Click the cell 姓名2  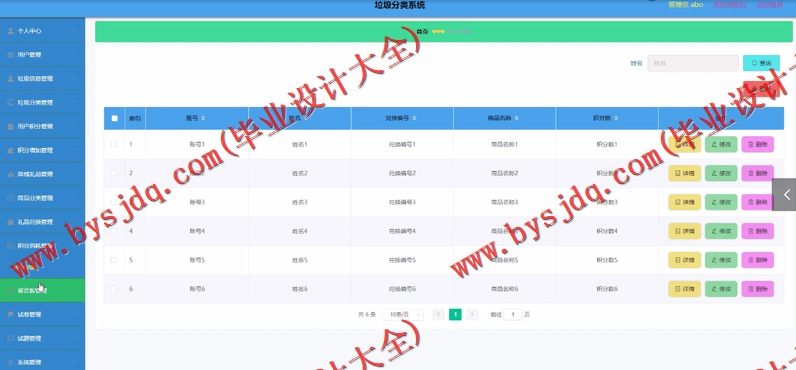click(x=300, y=174)
